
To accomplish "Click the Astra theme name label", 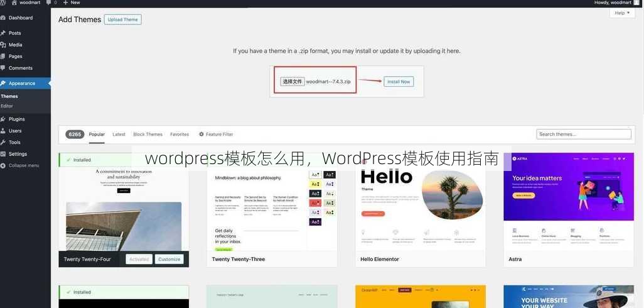I will pyautogui.click(x=515, y=259).
